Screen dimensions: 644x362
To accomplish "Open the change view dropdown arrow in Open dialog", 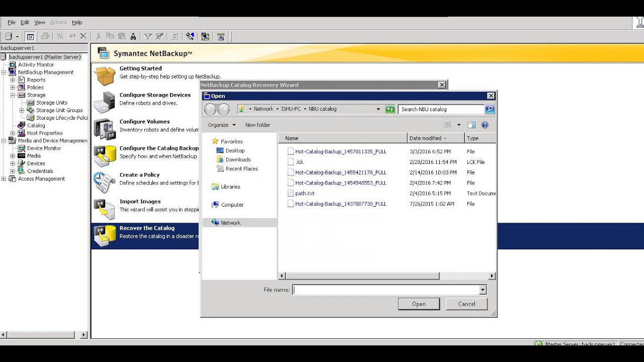I will click(x=459, y=125).
